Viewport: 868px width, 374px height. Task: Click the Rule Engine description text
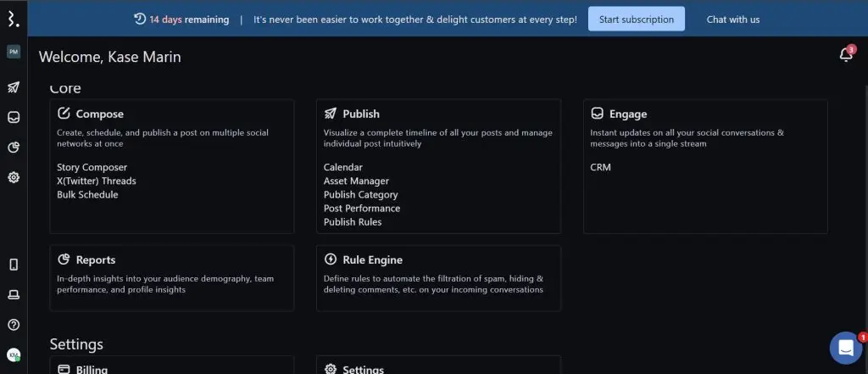(x=433, y=284)
